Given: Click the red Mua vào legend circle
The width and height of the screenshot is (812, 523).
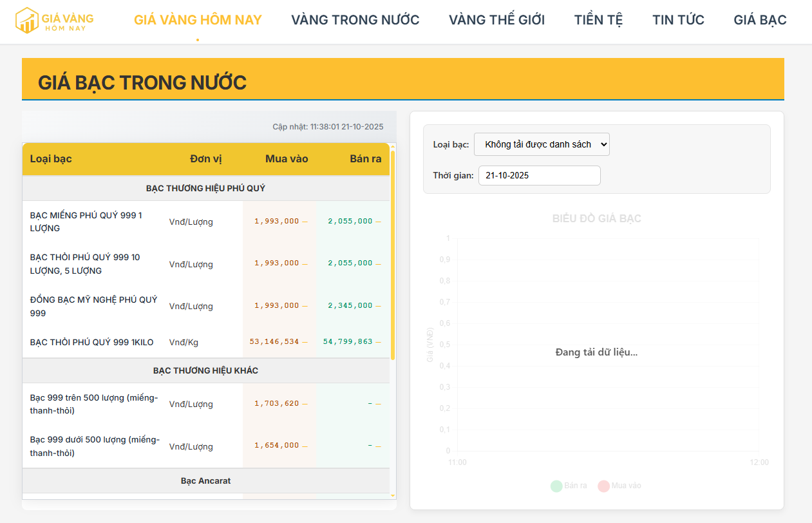Looking at the screenshot, I should (x=603, y=486).
